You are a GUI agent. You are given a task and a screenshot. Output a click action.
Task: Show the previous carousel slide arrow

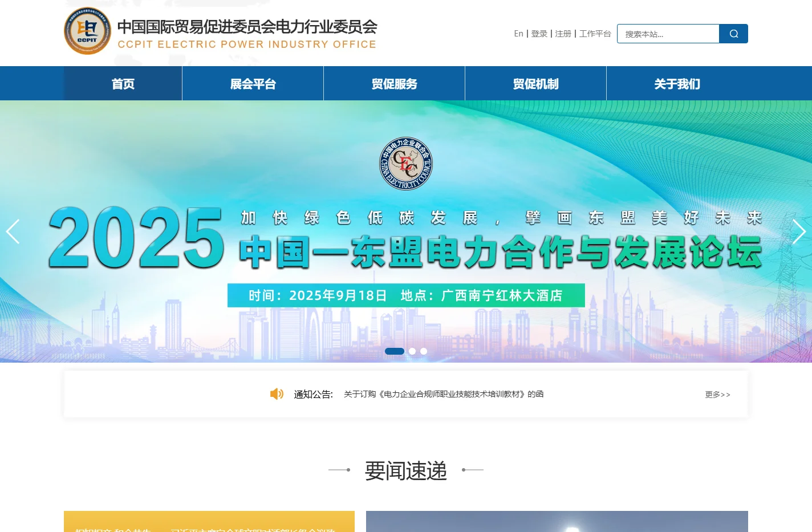[13, 232]
